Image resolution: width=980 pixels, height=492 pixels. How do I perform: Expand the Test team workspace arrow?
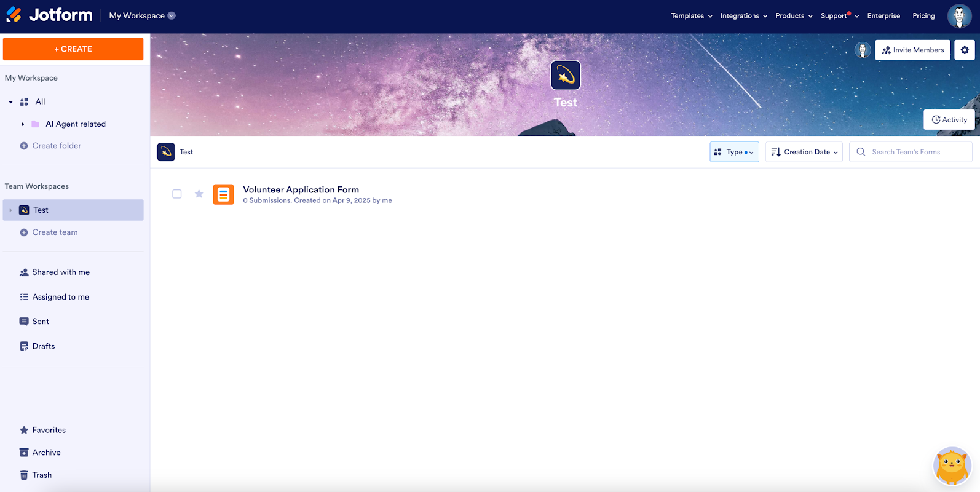point(10,210)
